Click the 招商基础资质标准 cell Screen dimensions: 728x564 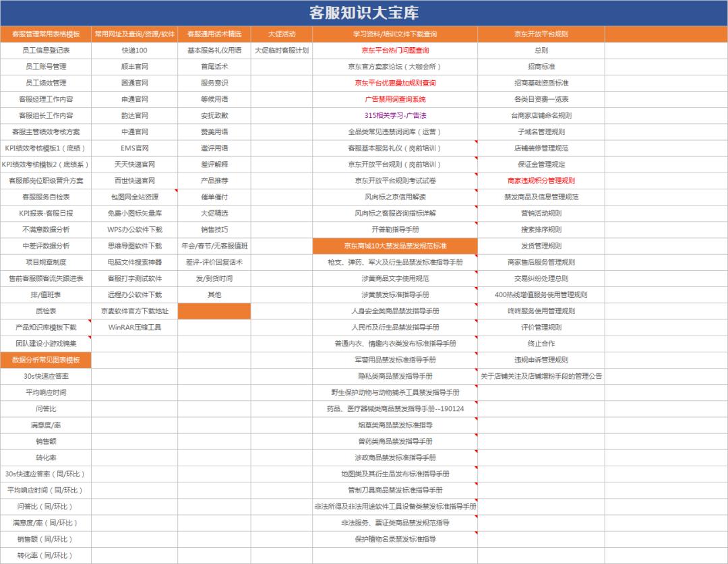[x=541, y=83]
